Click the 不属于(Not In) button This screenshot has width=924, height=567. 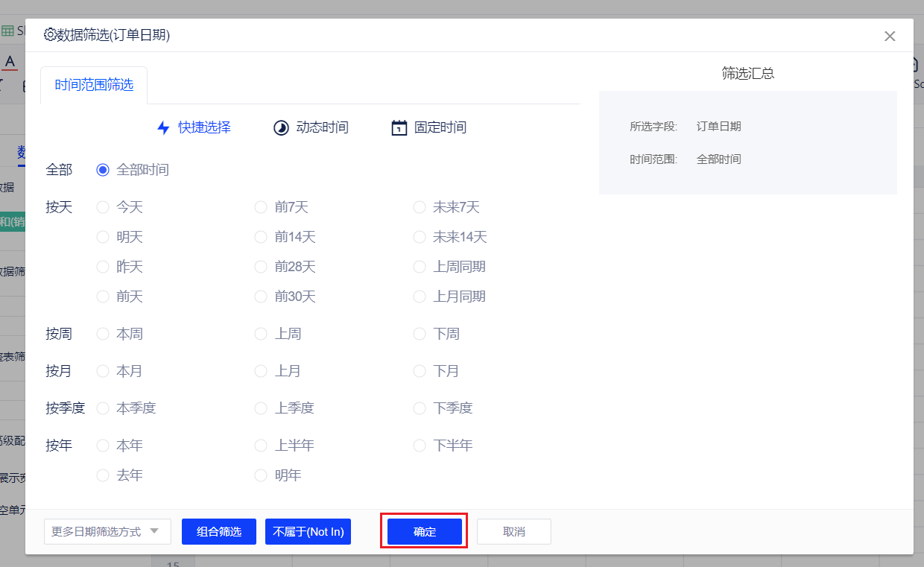click(x=308, y=531)
